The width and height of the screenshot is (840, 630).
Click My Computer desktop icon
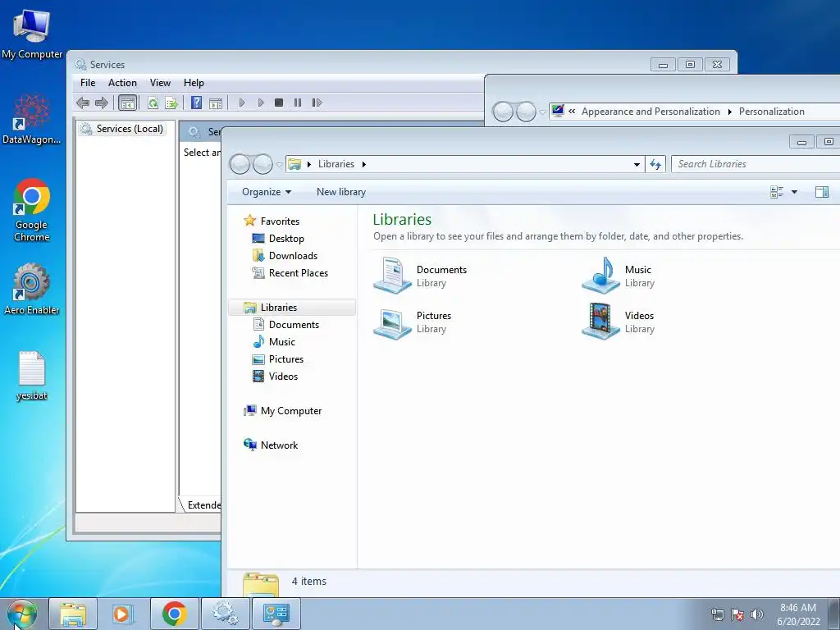(x=32, y=34)
